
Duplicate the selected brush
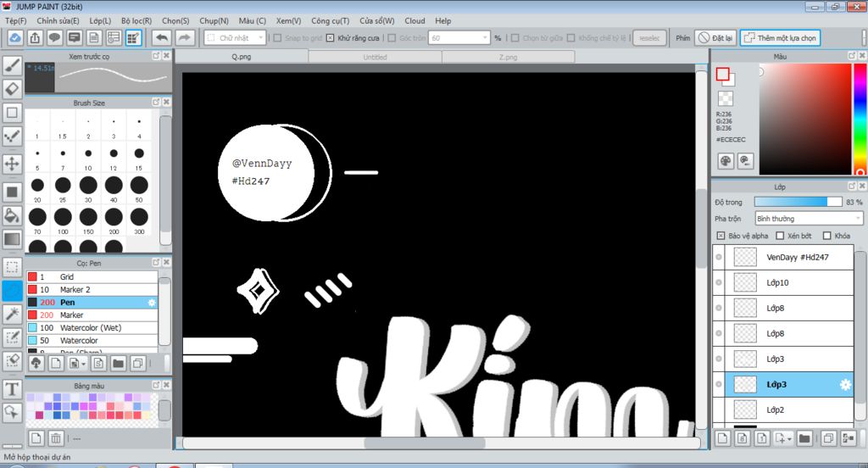[x=138, y=364]
